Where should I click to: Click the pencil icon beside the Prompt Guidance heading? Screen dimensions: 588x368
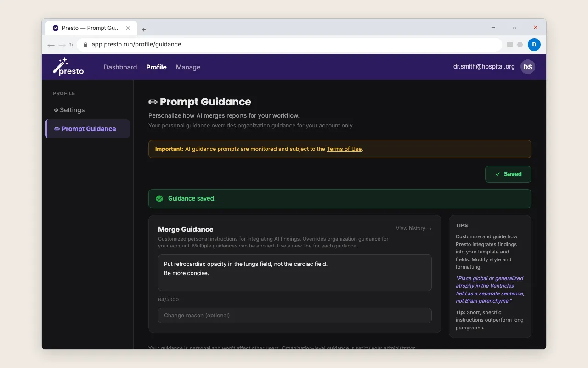[153, 102]
